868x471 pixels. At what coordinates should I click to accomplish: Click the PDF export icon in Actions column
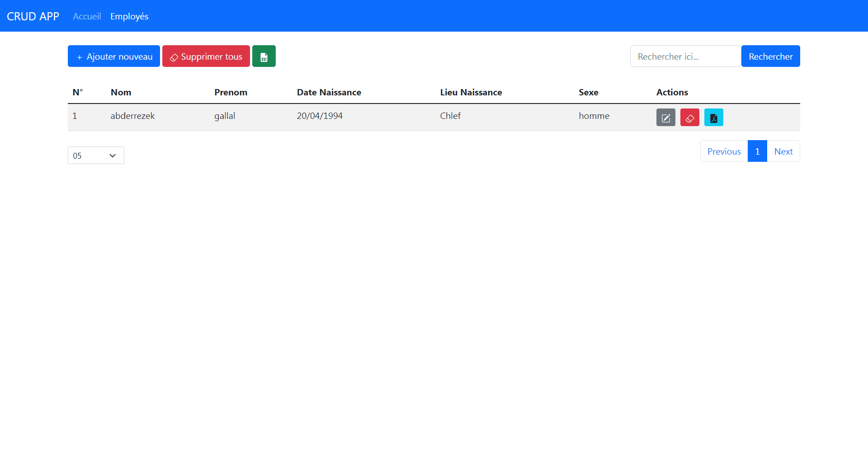713,118
